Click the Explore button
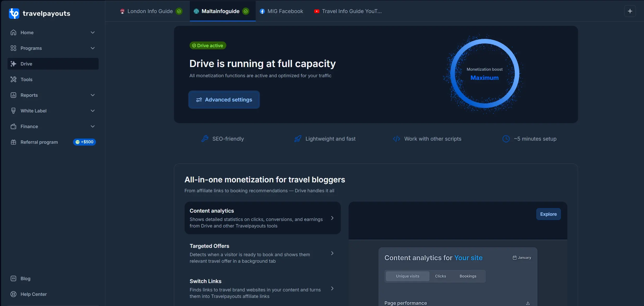 pyautogui.click(x=548, y=214)
